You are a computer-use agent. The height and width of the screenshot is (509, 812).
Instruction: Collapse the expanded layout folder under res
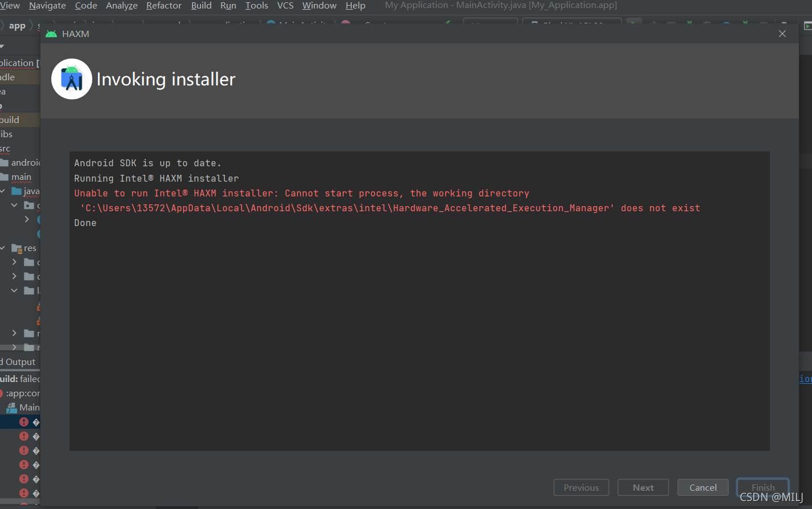(x=14, y=290)
